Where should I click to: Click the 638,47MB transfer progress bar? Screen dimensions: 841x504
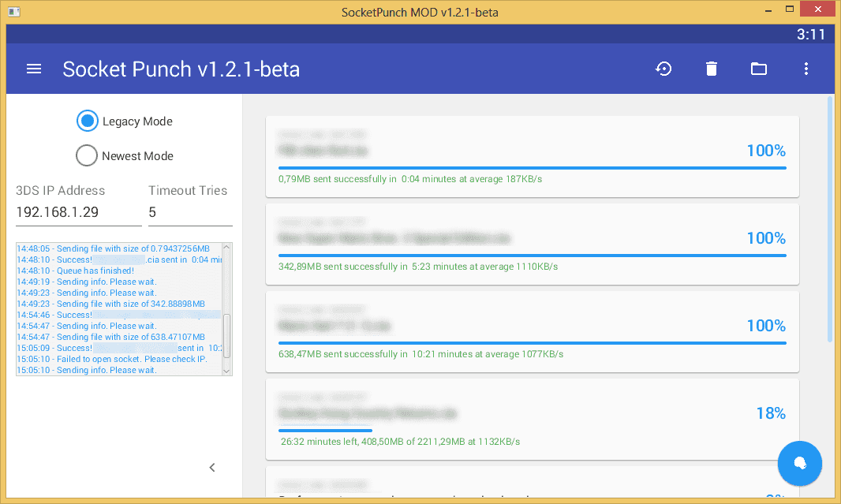tap(532, 342)
